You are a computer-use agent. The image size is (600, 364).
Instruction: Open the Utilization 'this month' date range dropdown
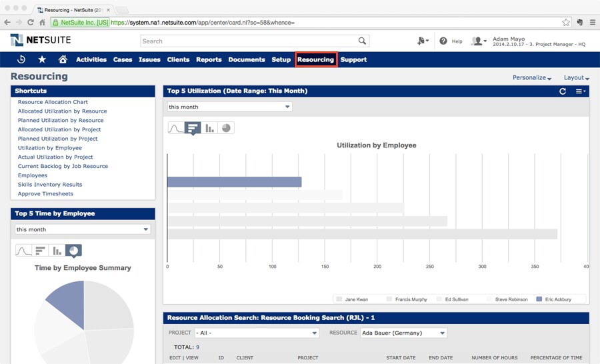click(229, 107)
